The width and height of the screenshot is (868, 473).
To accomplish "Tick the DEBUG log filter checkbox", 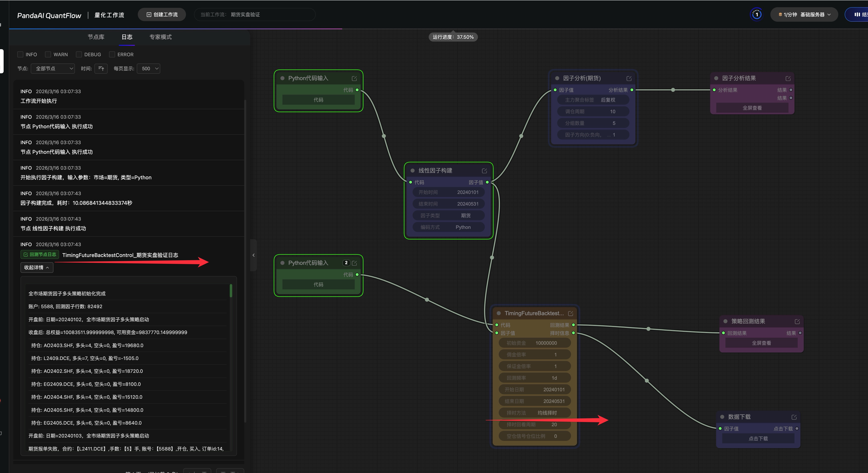I will click(79, 55).
